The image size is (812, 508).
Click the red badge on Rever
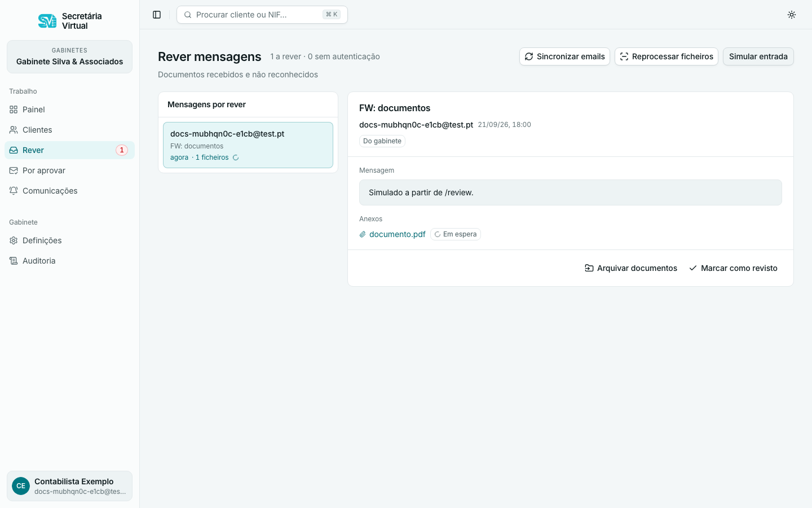(122, 150)
